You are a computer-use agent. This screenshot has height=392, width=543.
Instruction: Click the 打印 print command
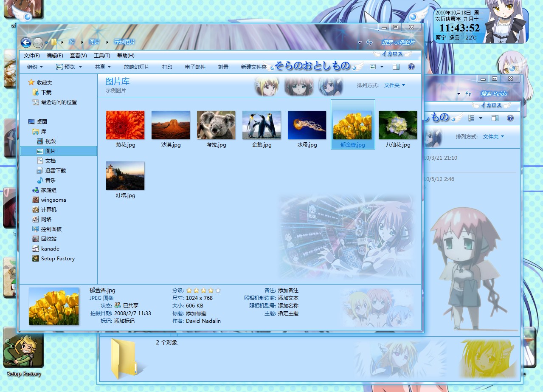coord(167,67)
